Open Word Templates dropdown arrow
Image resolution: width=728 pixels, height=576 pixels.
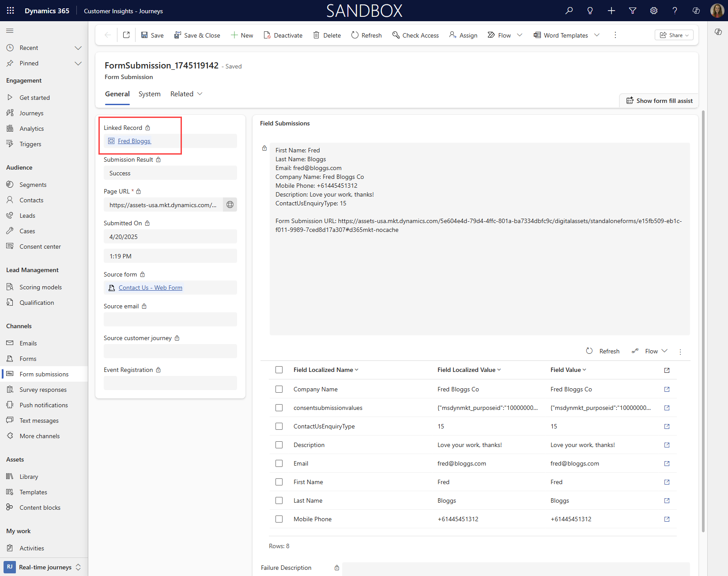point(597,35)
